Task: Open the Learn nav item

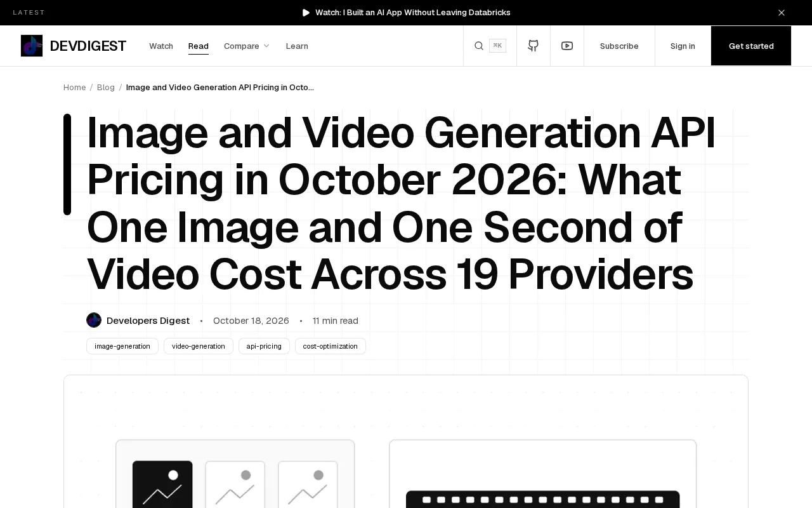Action: pos(297,46)
